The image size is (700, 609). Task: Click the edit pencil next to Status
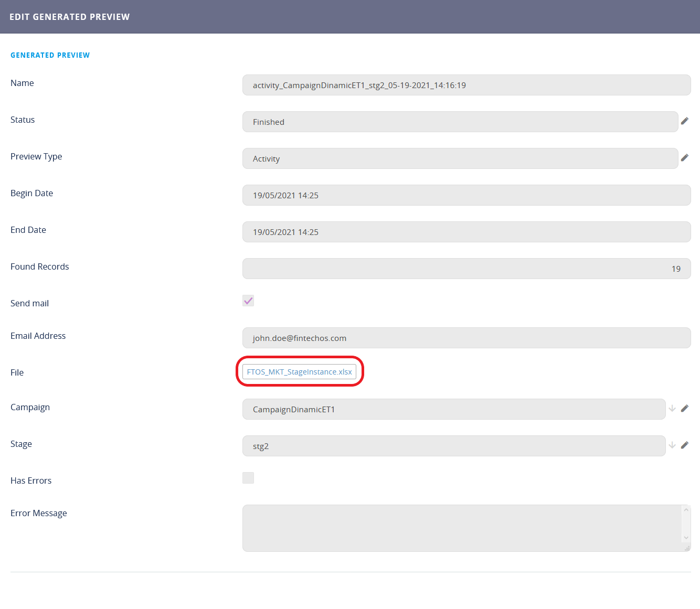684,121
